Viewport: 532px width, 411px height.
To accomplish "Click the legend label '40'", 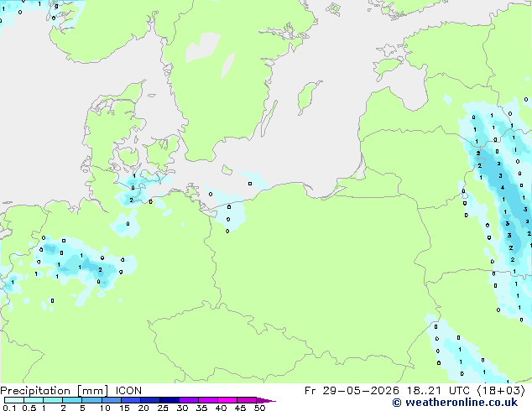I will tap(221, 408).
